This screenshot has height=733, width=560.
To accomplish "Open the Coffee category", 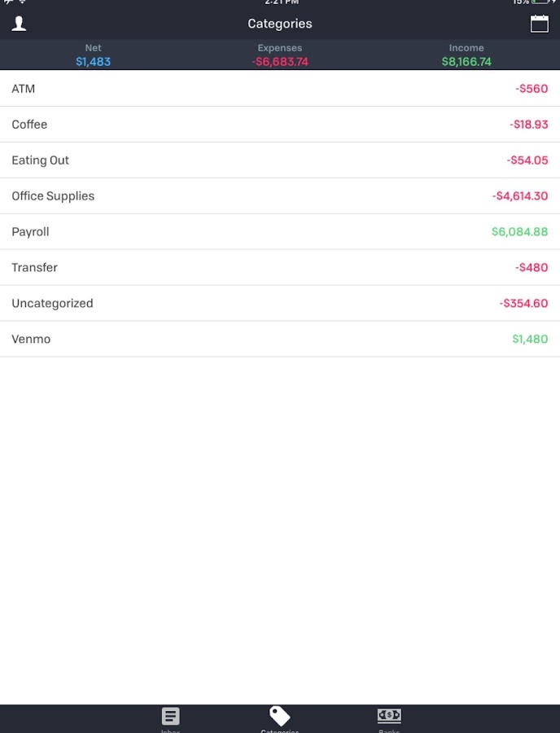I will [280, 125].
